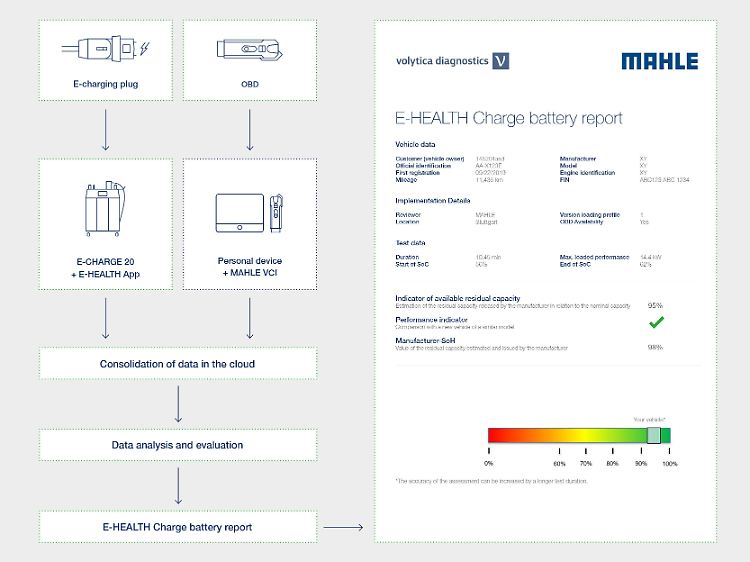Image resolution: width=750 pixels, height=562 pixels.
Task: Click the green Performance indicator check mark
Action: pos(656,322)
